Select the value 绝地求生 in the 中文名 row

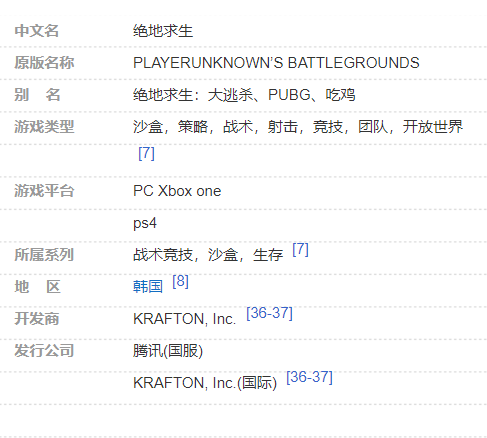pos(163,31)
